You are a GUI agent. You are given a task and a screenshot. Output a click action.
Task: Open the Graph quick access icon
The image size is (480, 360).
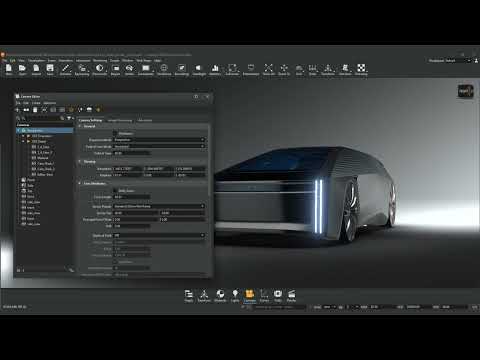[189, 296]
